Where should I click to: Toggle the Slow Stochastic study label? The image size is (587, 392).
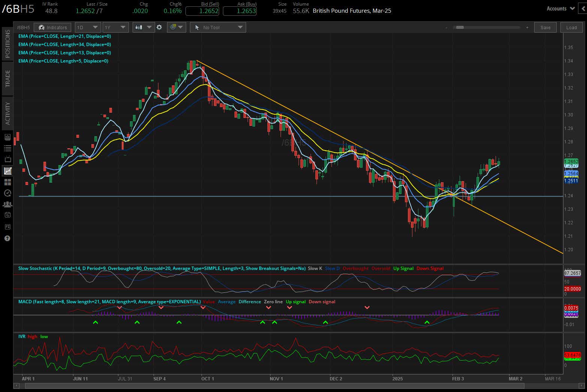[x=161, y=268]
